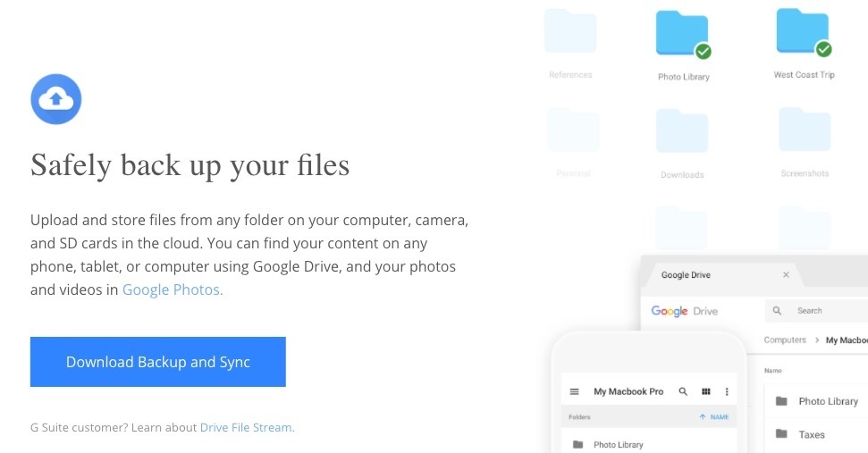Open the phone's three-dot overflow menu
The height and width of the screenshot is (453, 868).
coord(727,391)
